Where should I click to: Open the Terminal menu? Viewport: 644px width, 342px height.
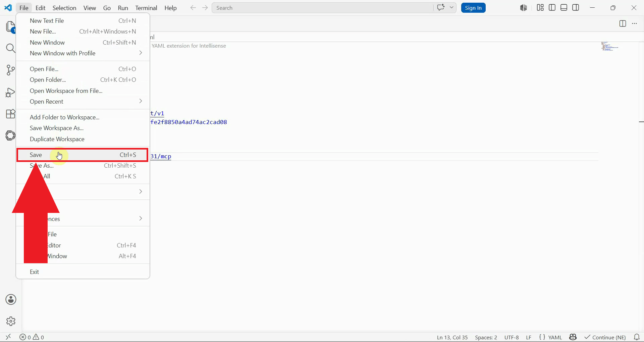146,8
